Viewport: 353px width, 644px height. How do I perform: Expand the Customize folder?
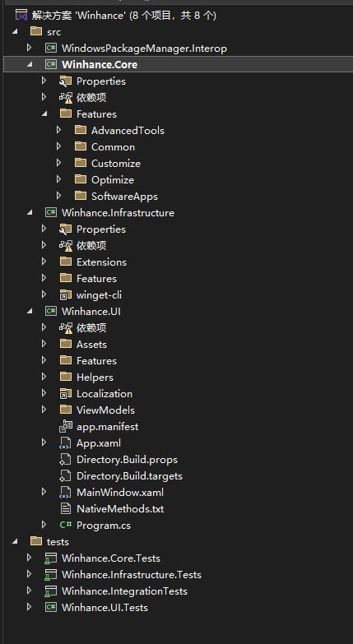(x=58, y=163)
